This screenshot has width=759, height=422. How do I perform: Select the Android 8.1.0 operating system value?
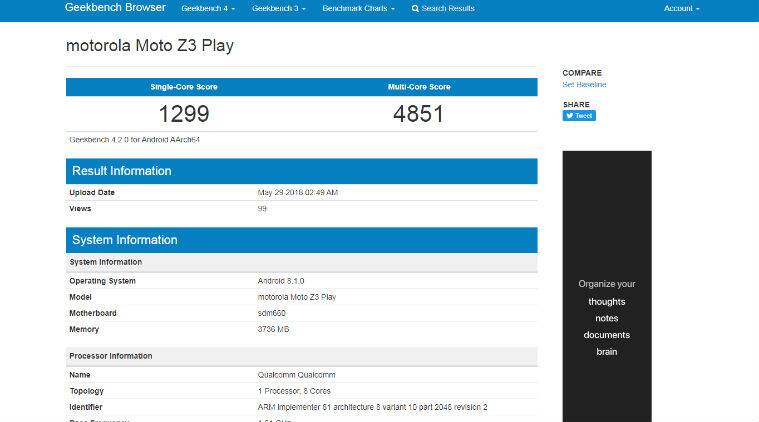(x=281, y=281)
